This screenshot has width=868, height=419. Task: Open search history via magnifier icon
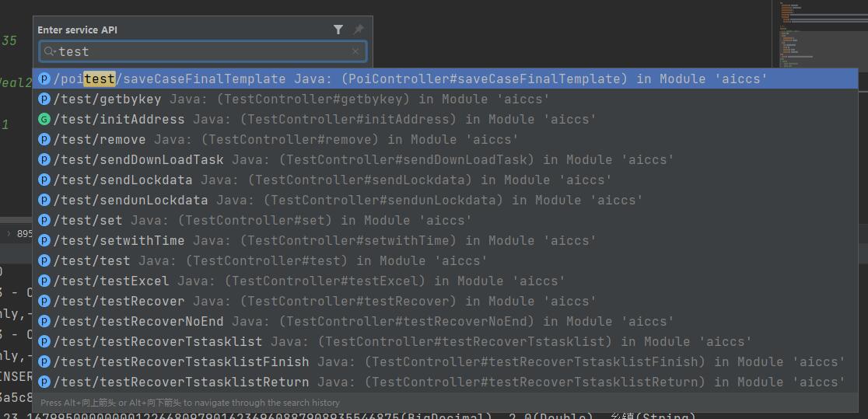tap(50, 51)
